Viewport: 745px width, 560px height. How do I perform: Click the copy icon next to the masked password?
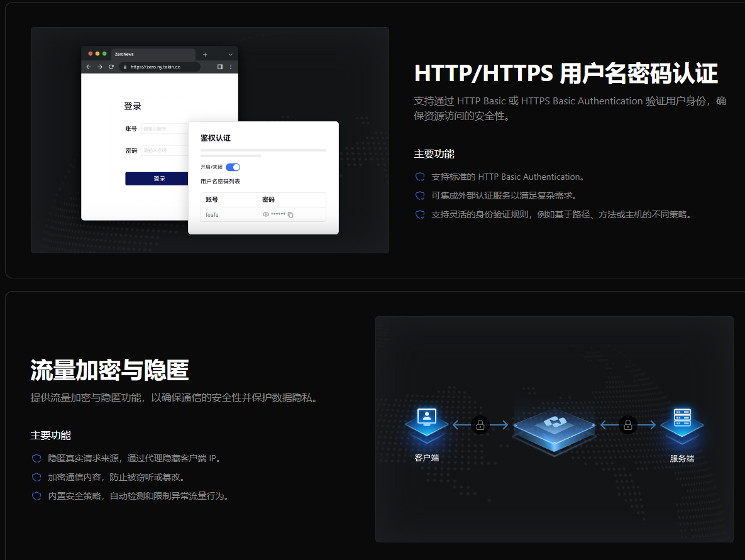pos(290,215)
